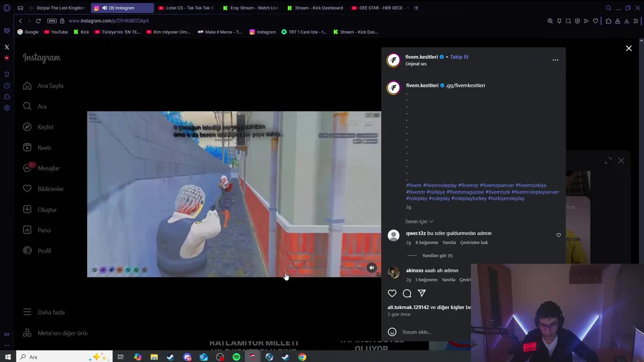This screenshot has height=362, width=644.
Task: Click the playing post video
Action: point(234,194)
